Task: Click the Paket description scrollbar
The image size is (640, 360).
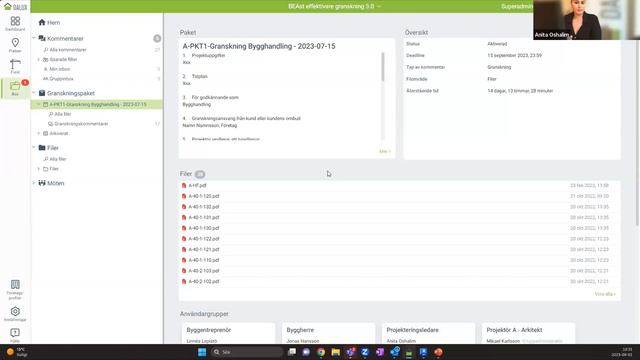Action: click(x=383, y=67)
